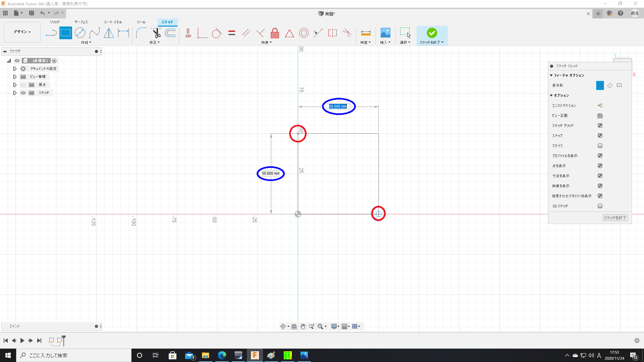This screenshot has height=362, width=644.
Task: Select the sketch dimension tool
Action: coord(123,33)
